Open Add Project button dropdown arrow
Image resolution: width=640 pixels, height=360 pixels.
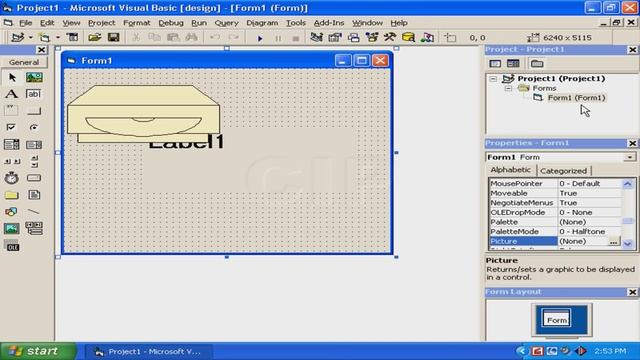(31, 38)
